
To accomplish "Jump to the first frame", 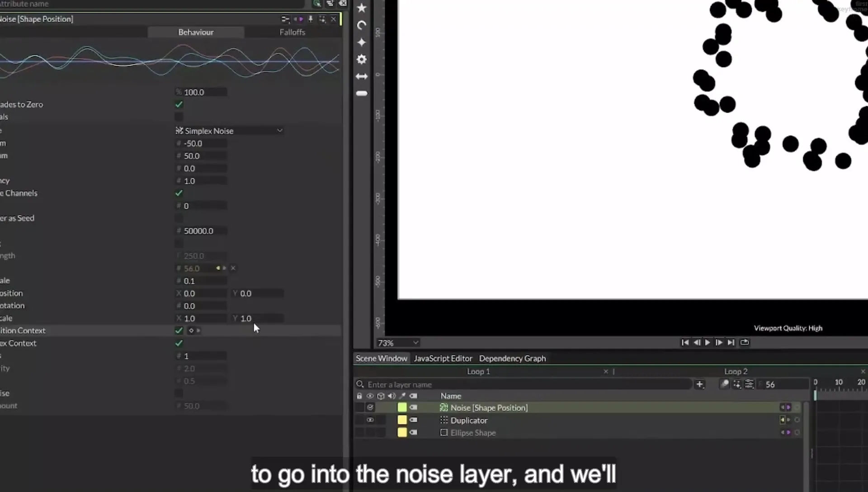I will 685,343.
